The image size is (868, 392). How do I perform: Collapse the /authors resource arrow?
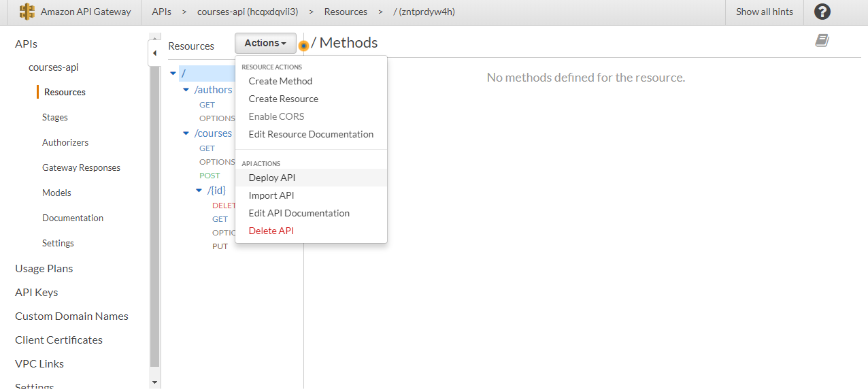(186, 90)
